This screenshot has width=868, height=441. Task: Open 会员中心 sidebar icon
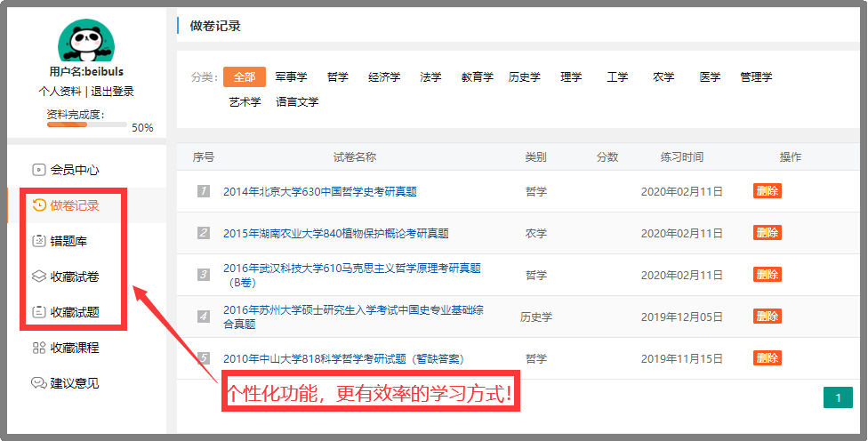click(38, 169)
